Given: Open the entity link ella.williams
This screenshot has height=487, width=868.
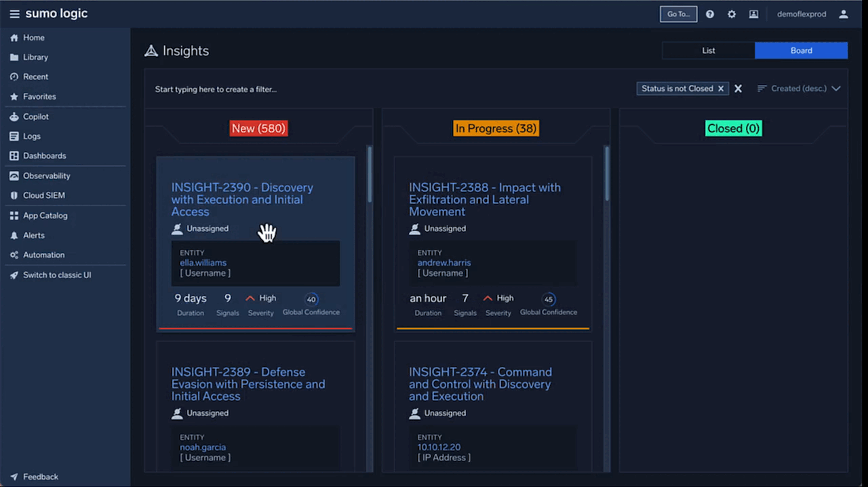Looking at the screenshot, I should pos(203,262).
